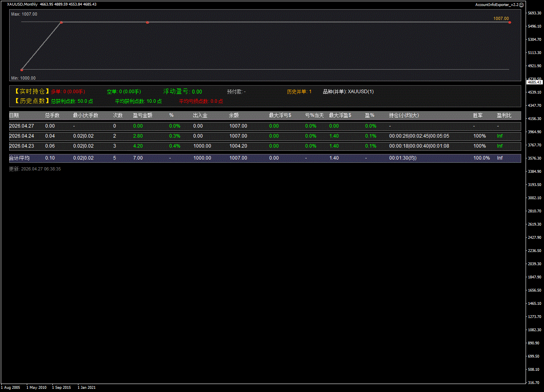
Task: Select the 2026.04.24 row date cell
Action: pyautogui.click(x=22, y=136)
